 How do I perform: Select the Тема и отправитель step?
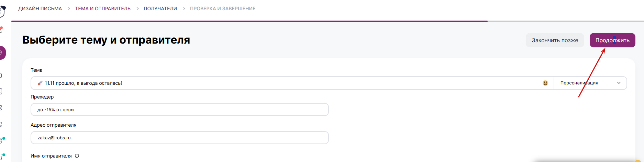pyautogui.click(x=103, y=9)
